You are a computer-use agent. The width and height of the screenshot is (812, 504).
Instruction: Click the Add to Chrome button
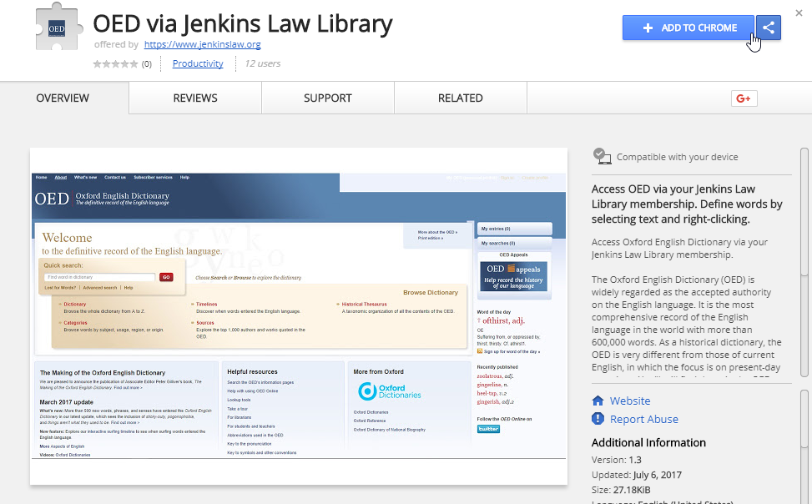click(688, 28)
